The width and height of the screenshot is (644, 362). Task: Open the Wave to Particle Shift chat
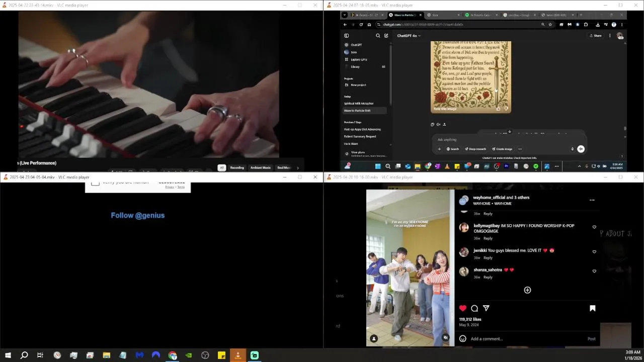click(x=365, y=111)
